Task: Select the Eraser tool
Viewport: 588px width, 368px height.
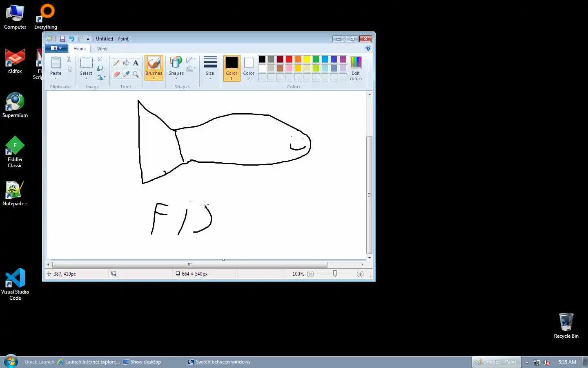Action: tap(116, 74)
